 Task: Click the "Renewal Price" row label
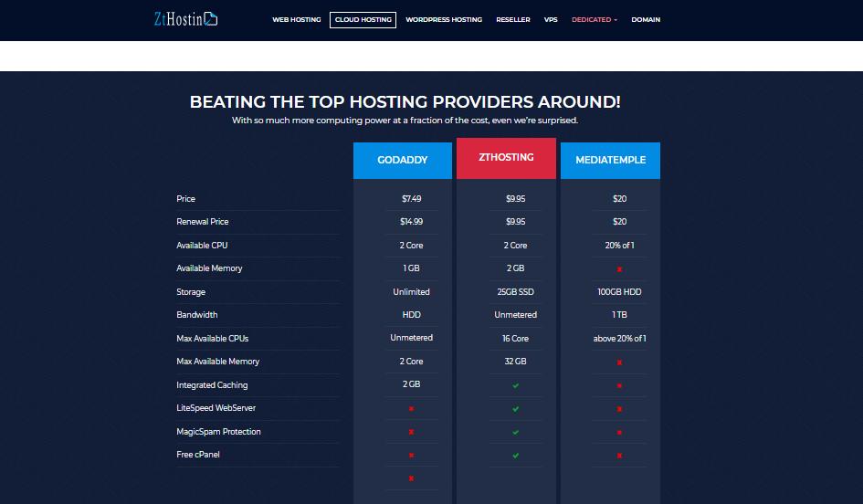pyautogui.click(x=202, y=222)
